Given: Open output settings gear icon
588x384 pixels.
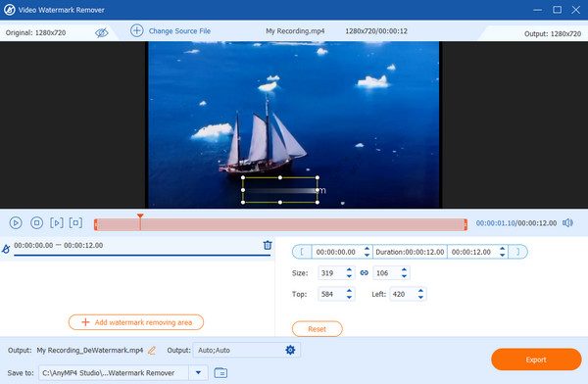Looking at the screenshot, I should tap(290, 350).
